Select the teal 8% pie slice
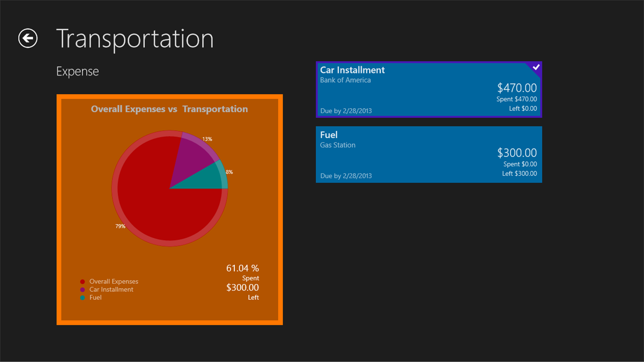Image resolution: width=644 pixels, height=362 pixels. click(x=210, y=178)
